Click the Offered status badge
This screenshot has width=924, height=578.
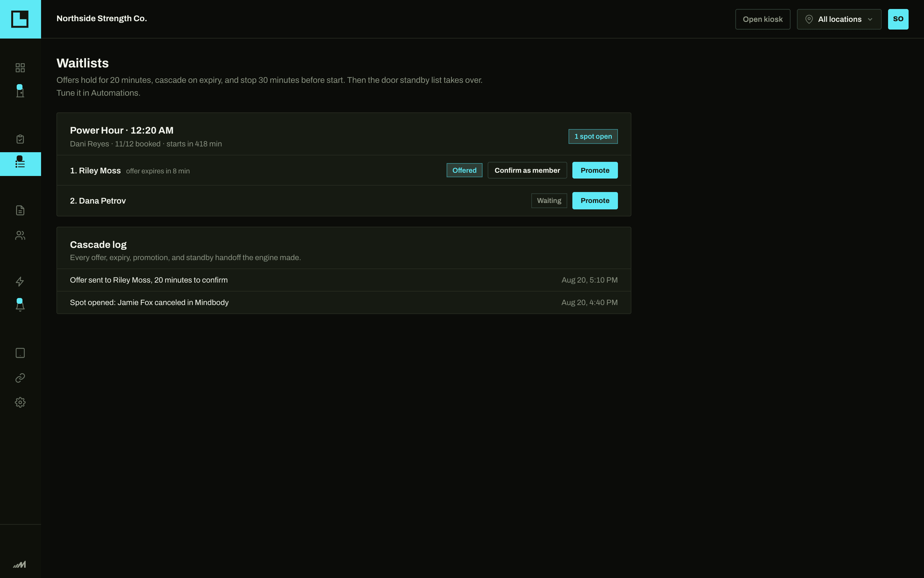[464, 170]
